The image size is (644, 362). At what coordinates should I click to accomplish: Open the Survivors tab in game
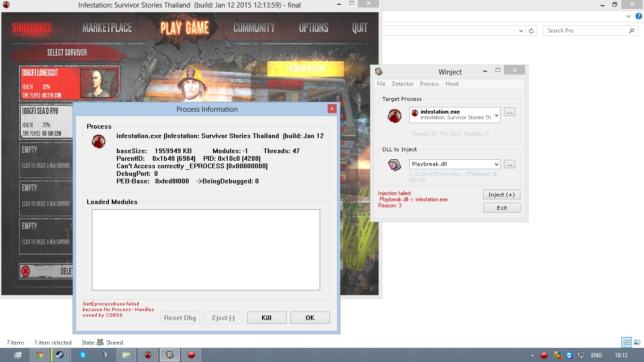(32, 28)
